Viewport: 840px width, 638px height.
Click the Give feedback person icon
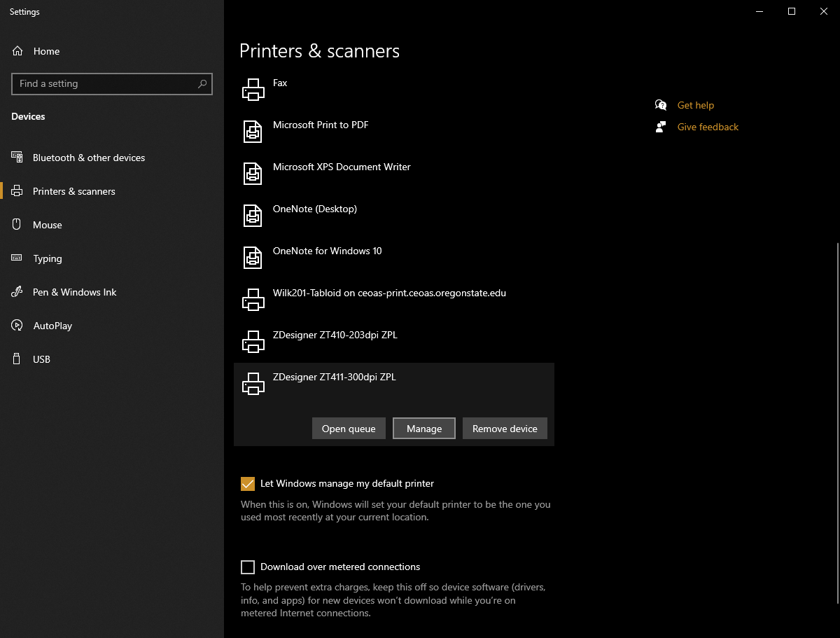pyautogui.click(x=661, y=127)
